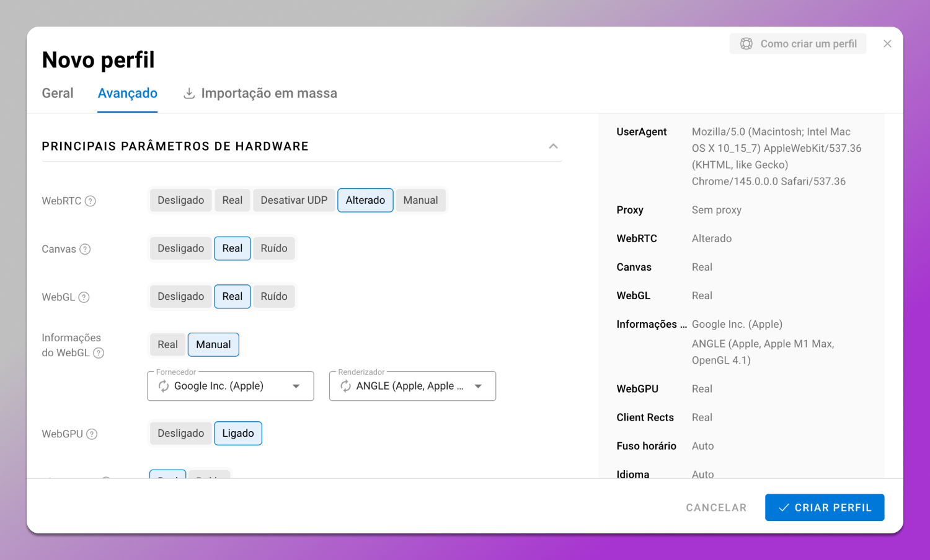Screen dimensions: 930x560
Task: Click the WebGL help question mark icon
Action: tap(84, 297)
